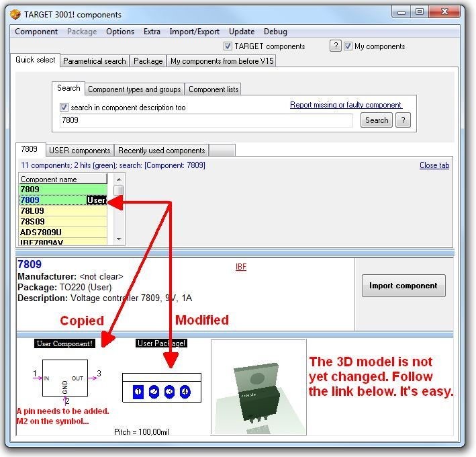Click pad 1 in the User Package footprint
The image size is (476, 457).
click(138, 391)
